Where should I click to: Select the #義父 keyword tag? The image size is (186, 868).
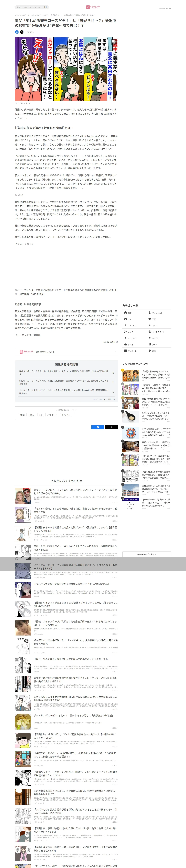(x=32, y=415)
